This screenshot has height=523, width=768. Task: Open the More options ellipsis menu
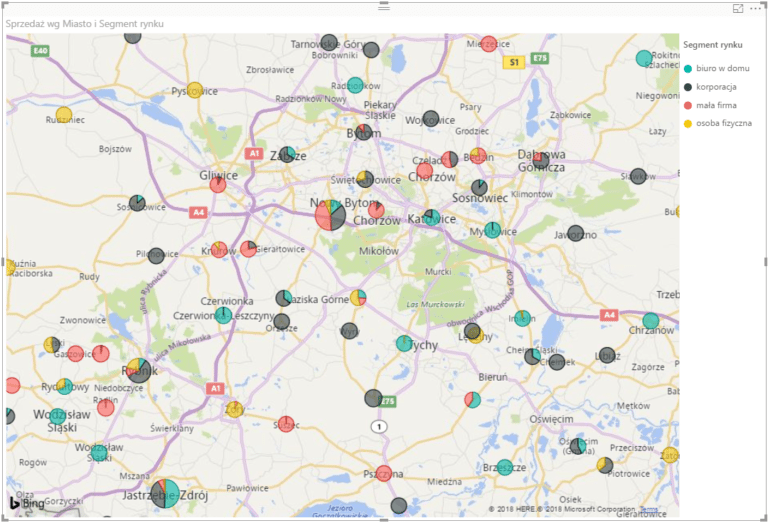[755, 8]
